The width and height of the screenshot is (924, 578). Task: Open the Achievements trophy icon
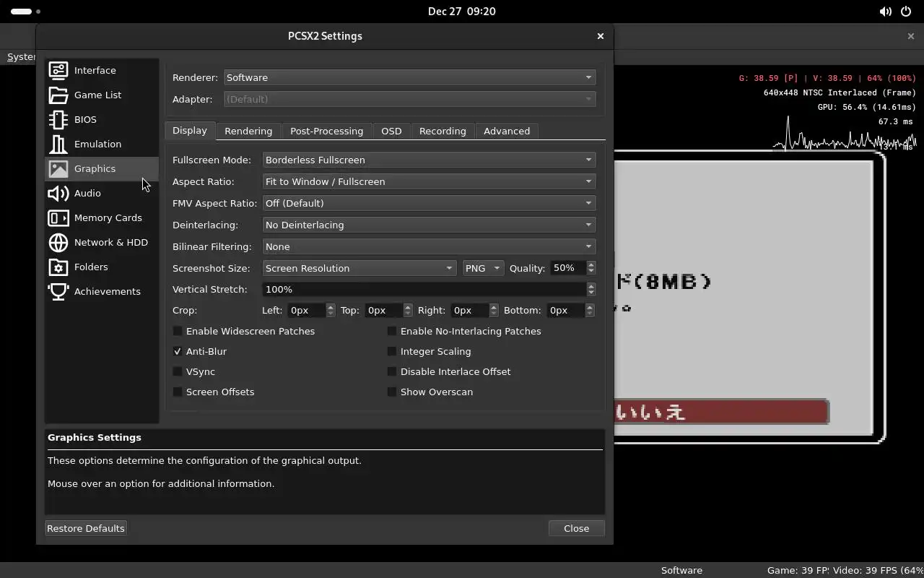pos(58,291)
